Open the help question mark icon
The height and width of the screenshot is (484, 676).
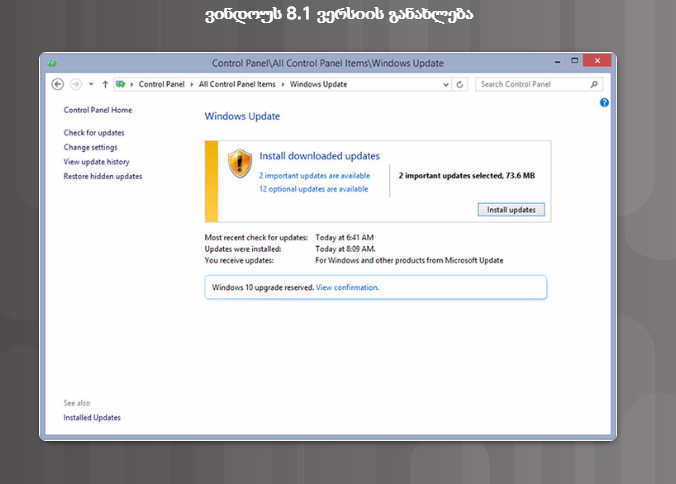[x=605, y=103]
